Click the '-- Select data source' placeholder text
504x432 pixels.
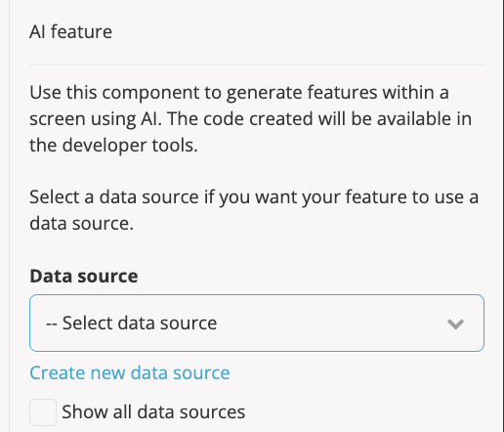pyautogui.click(x=131, y=323)
